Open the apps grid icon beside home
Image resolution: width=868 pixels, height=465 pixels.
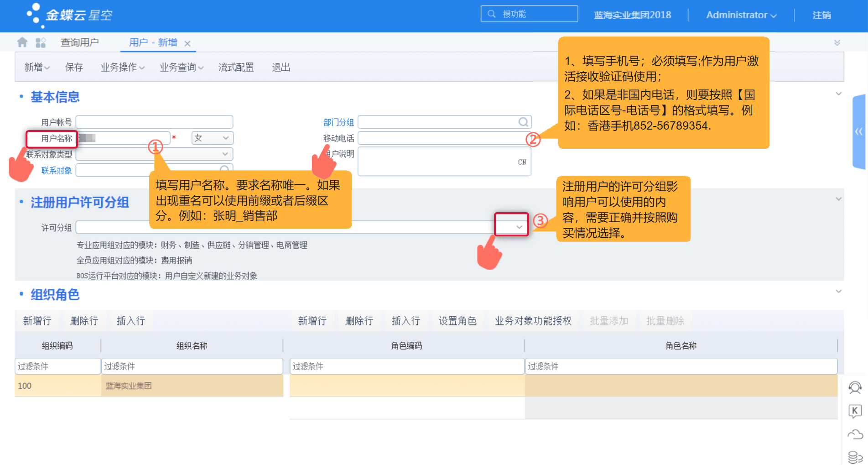coord(41,42)
